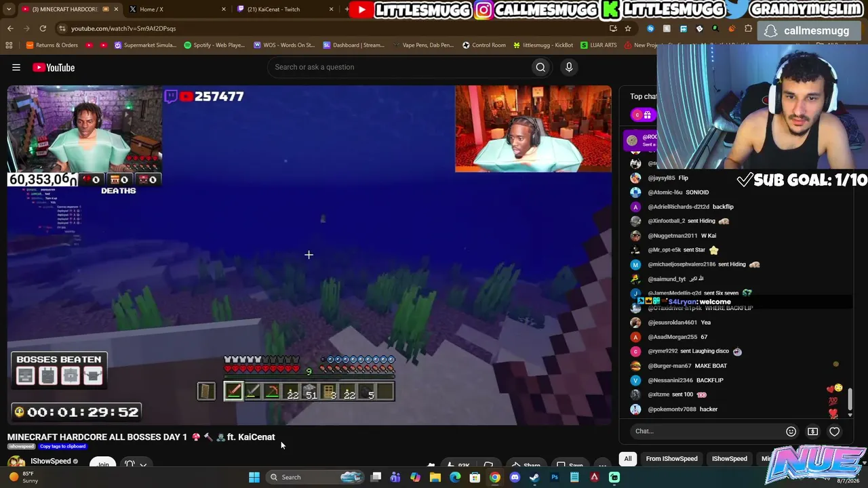Open the Control Room bookmark
Screen dimensions: 868x488
pyautogui.click(x=484, y=45)
